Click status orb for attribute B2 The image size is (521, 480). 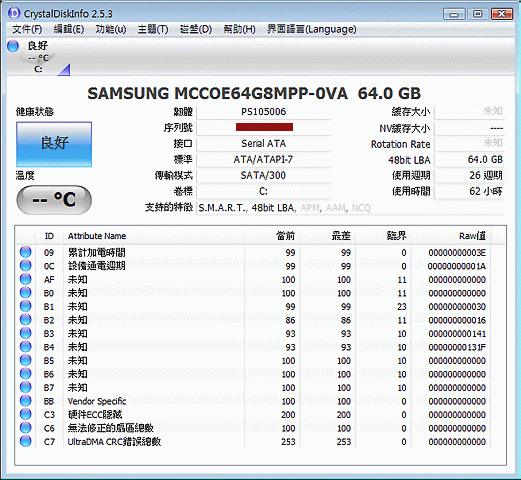tap(25, 320)
